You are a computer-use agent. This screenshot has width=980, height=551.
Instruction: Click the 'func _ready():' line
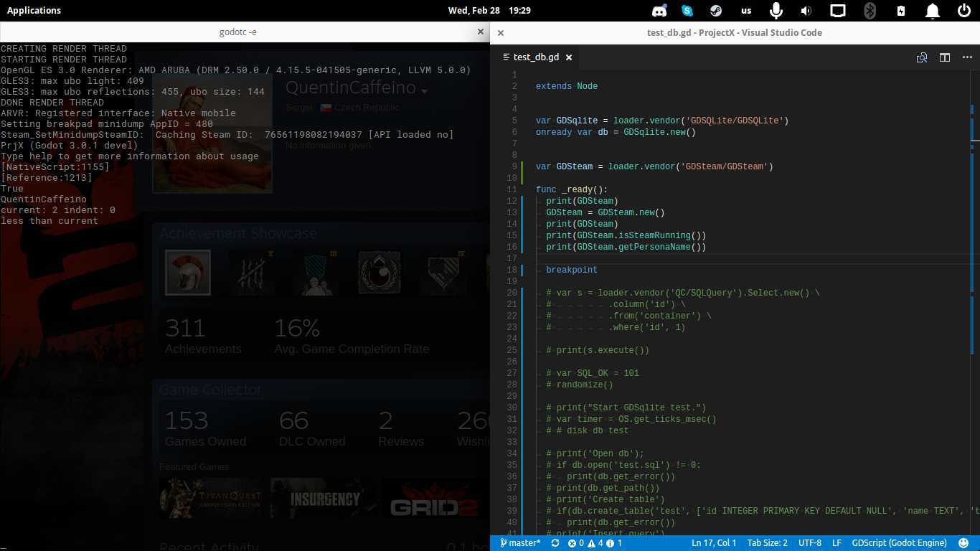571,189
